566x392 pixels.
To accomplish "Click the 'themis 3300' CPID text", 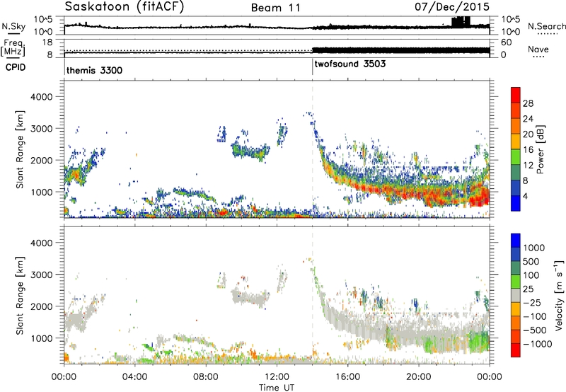I will point(95,70).
